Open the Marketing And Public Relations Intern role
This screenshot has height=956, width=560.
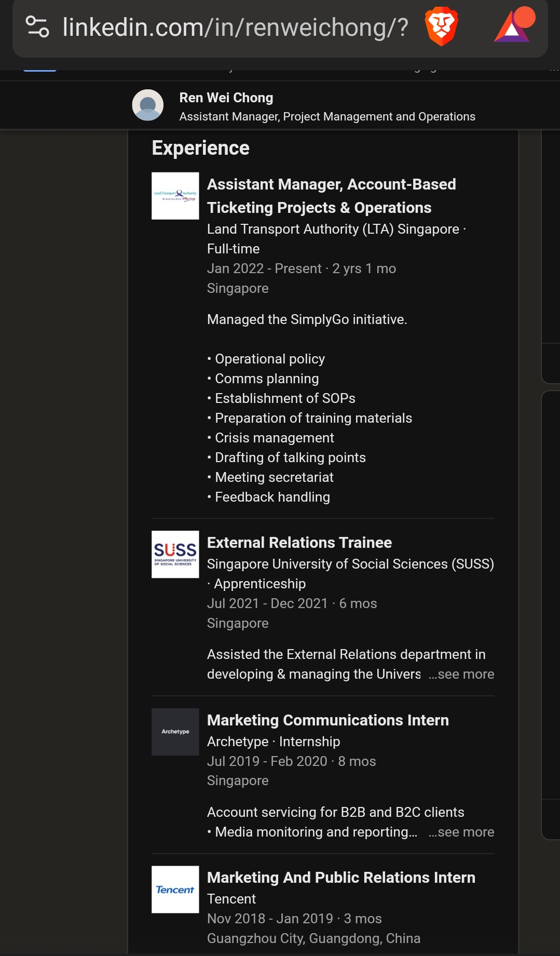click(341, 878)
